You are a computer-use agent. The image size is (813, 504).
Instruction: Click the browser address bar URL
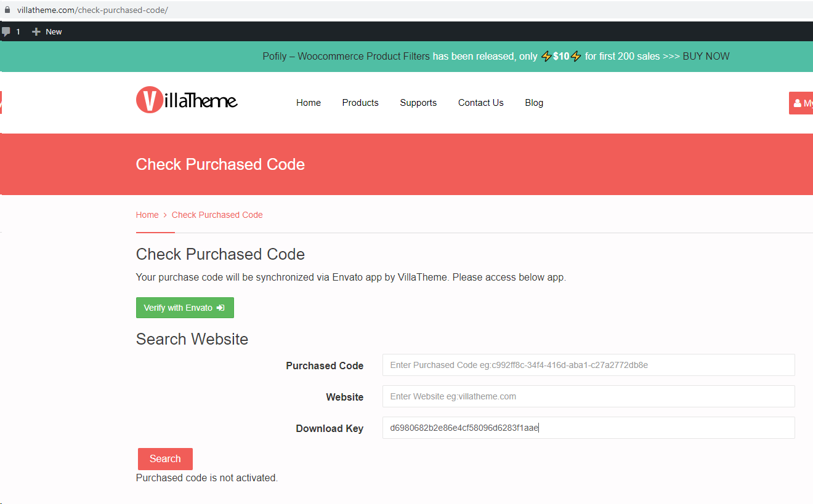pyautogui.click(x=92, y=10)
